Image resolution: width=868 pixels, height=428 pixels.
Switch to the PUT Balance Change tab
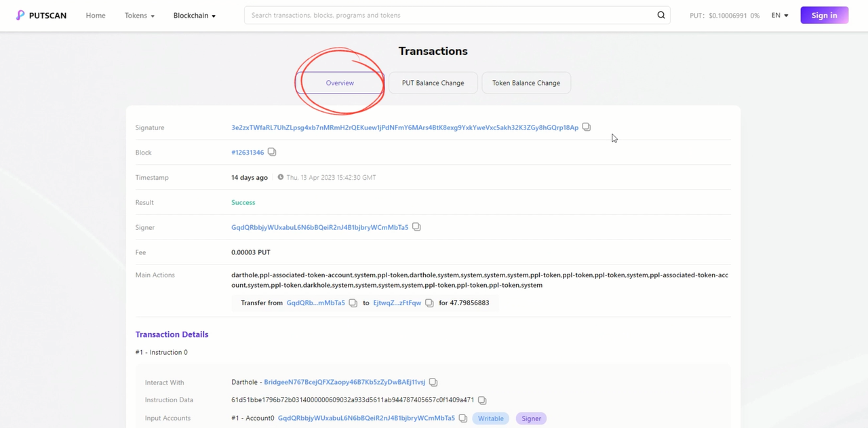point(433,83)
